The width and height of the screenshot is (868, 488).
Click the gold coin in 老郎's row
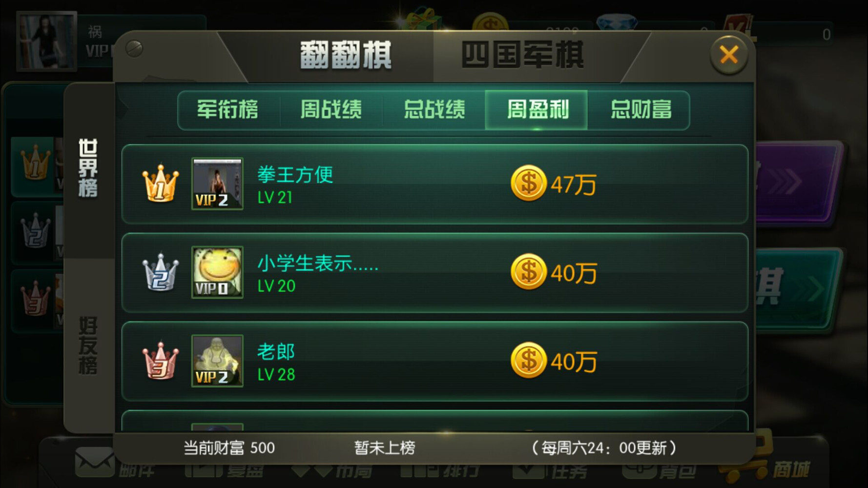click(528, 361)
